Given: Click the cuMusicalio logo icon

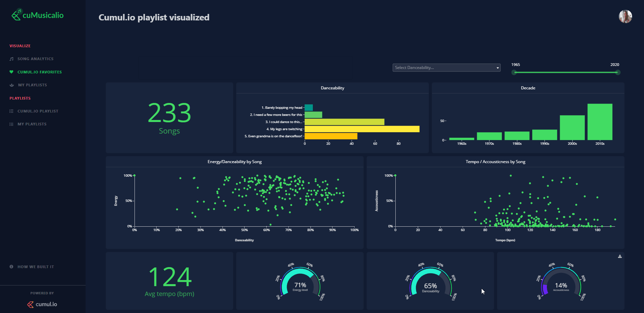Looking at the screenshot, I should click(x=16, y=15).
